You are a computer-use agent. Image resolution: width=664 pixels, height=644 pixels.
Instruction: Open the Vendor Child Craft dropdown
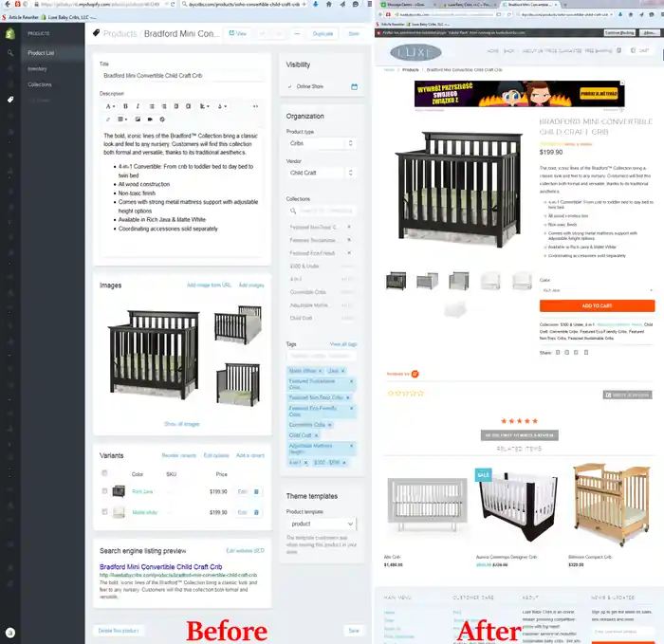(x=322, y=173)
